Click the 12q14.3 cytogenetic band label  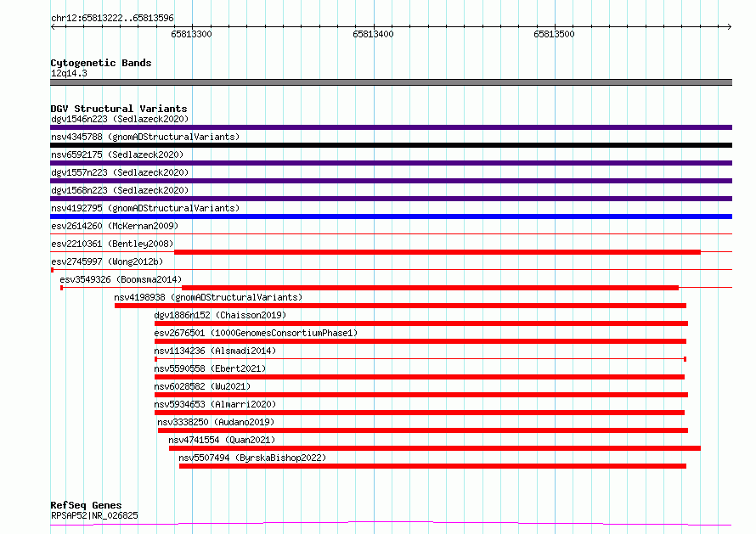[x=69, y=73]
